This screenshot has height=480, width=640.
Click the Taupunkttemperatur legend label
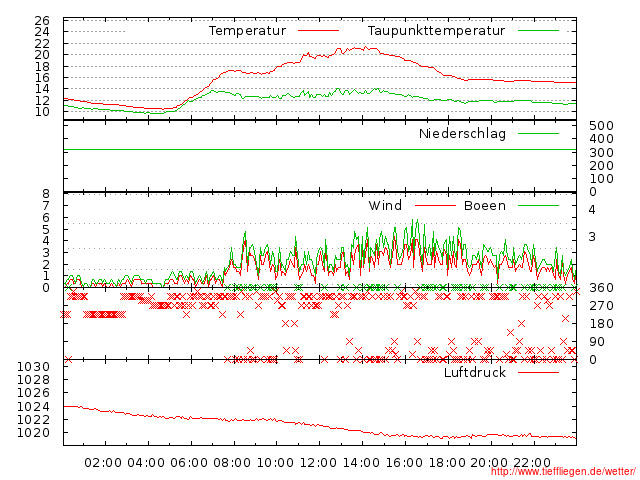coord(436,31)
